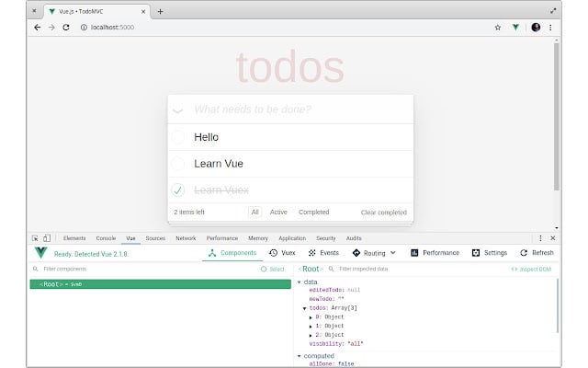Screen dimensions: 588x368
Task: Open the Vue devtools extension icon
Action: [516, 27]
